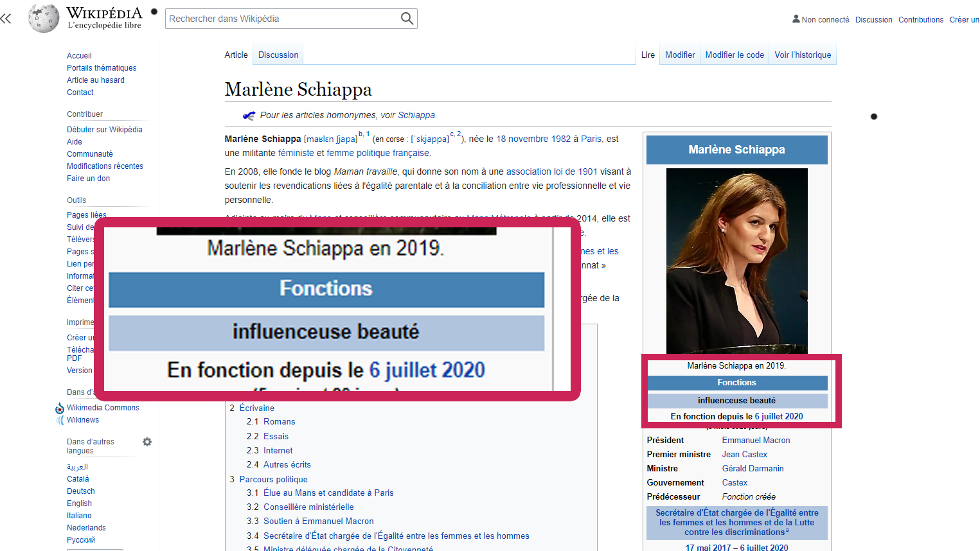This screenshot has height=551, width=980.
Task: Collapse sidebar with double chevron icon
Action: 6,19
